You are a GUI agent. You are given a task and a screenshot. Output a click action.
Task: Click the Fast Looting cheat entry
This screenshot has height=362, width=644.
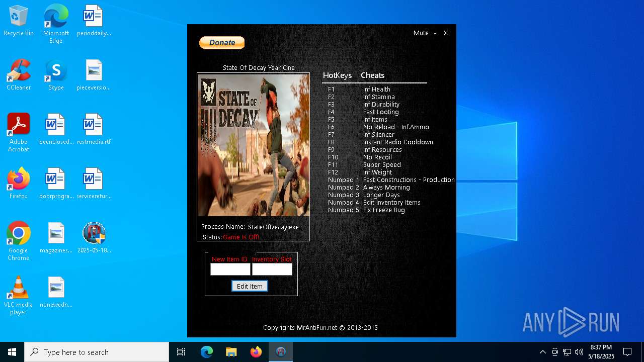click(x=381, y=112)
